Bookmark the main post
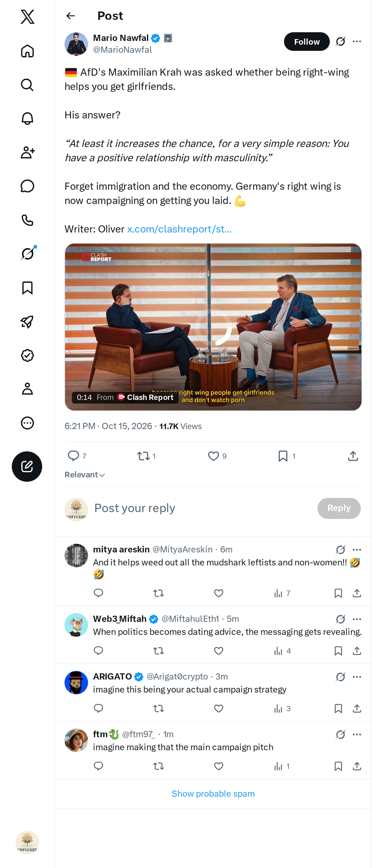Image resolution: width=372 pixels, height=868 pixels. coord(287,456)
